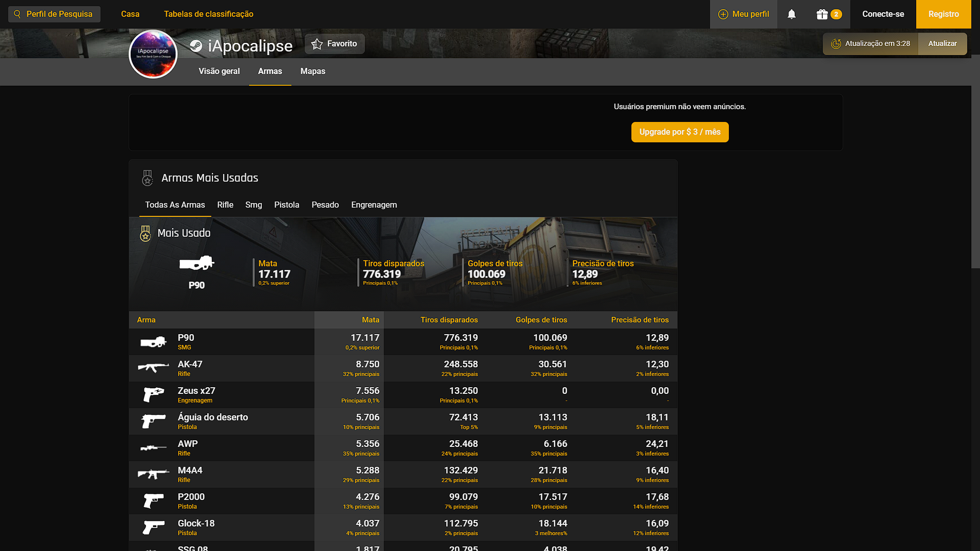
Task: Click the Steam logo beside iApocalipse
Action: click(196, 46)
